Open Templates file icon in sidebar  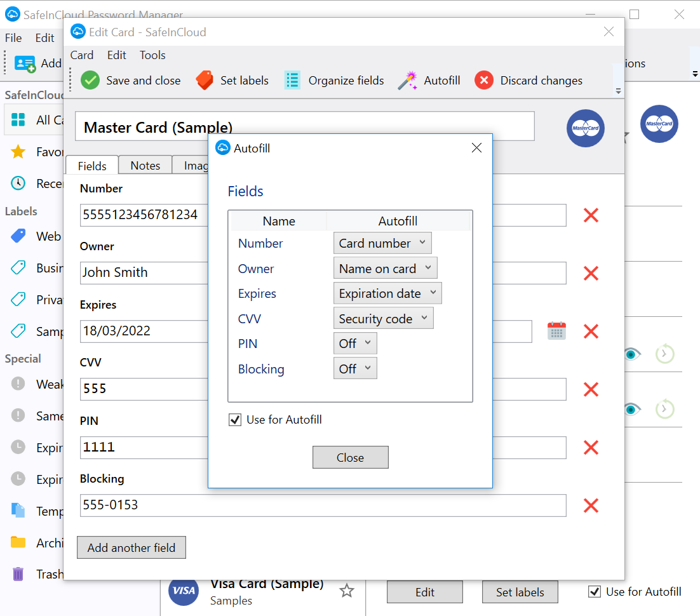click(x=18, y=511)
